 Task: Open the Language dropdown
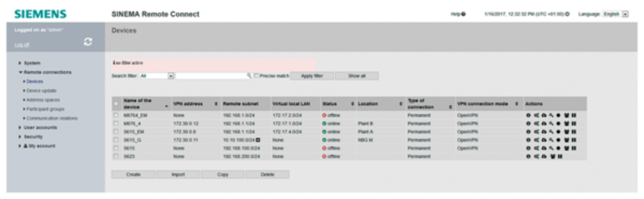click(x=616, y=14)
